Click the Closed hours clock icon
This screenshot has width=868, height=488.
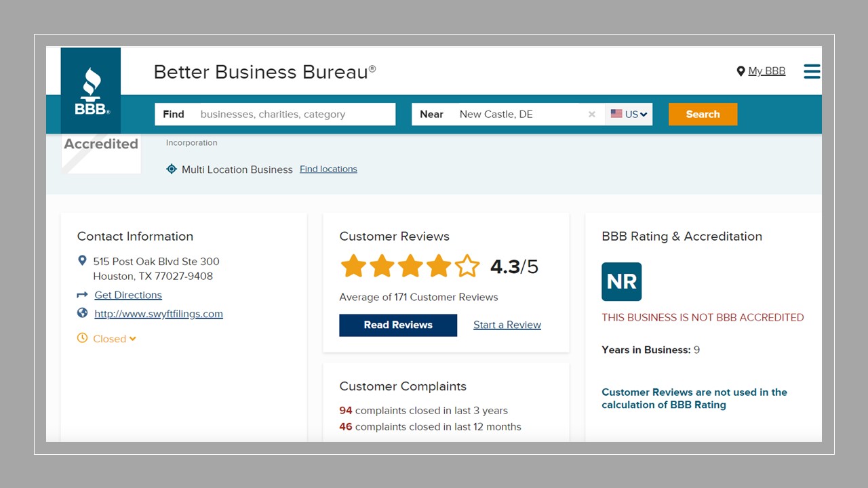coord(82,338)
